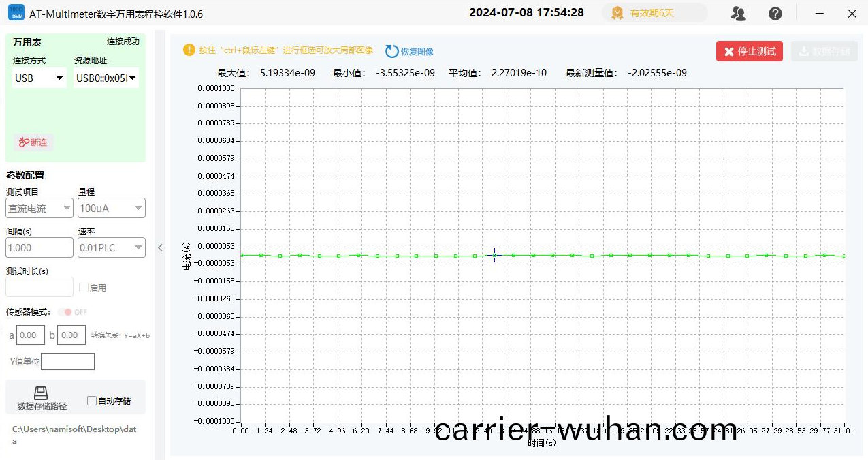Open help via the question mark icon

coord(775,13)
